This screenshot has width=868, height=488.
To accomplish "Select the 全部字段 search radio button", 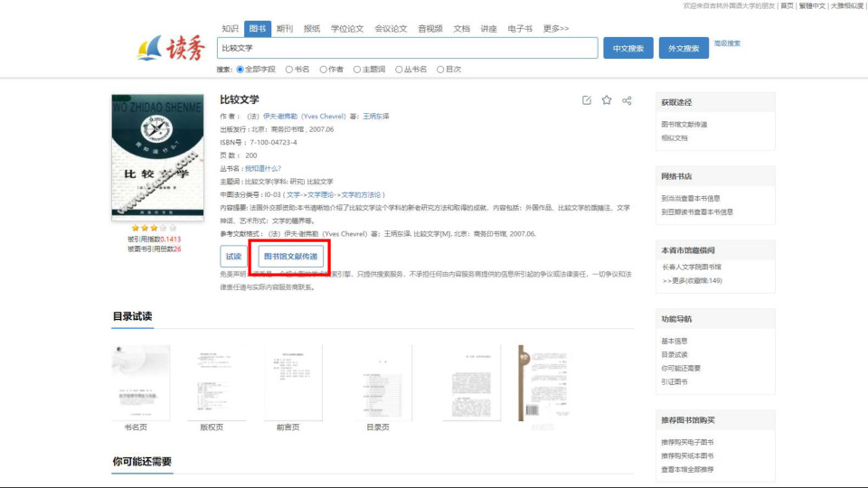I will coord(241,70).
